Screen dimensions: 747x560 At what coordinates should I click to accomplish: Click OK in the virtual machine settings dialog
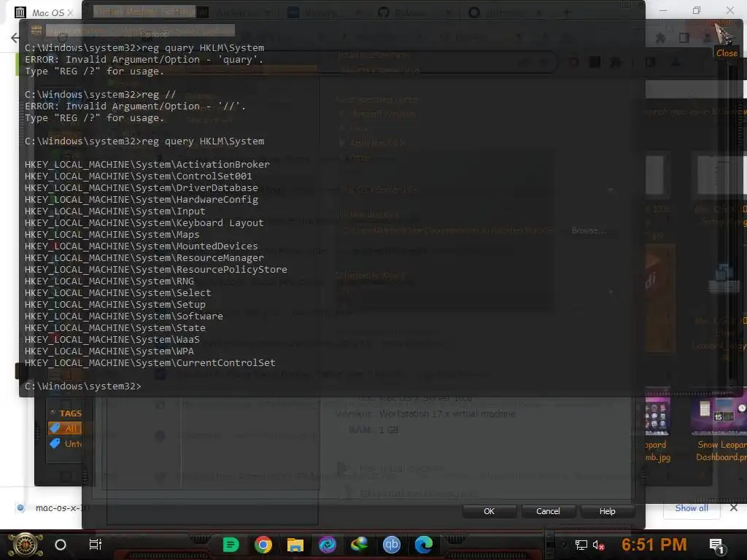[489, 511]
